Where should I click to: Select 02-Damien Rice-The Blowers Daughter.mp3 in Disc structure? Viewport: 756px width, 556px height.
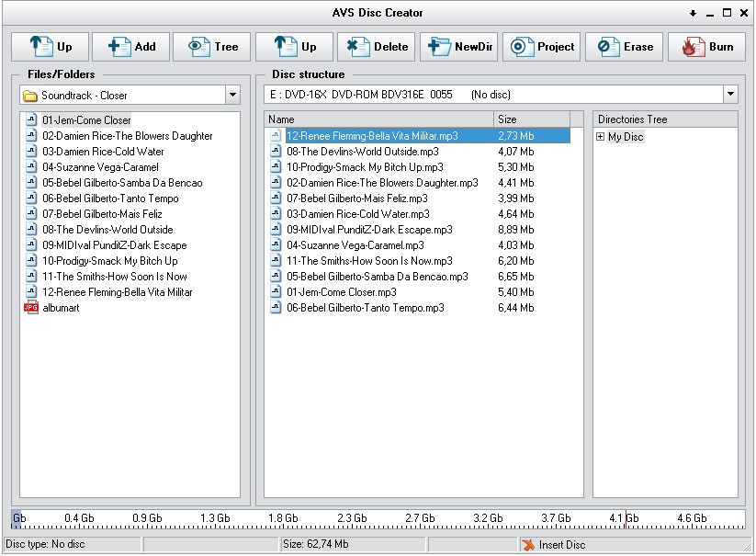[382, 183]
